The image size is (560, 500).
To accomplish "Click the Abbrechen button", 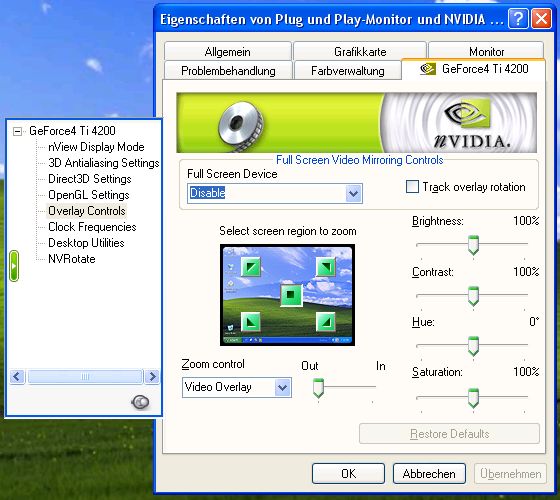I will [x=429, y=474].
